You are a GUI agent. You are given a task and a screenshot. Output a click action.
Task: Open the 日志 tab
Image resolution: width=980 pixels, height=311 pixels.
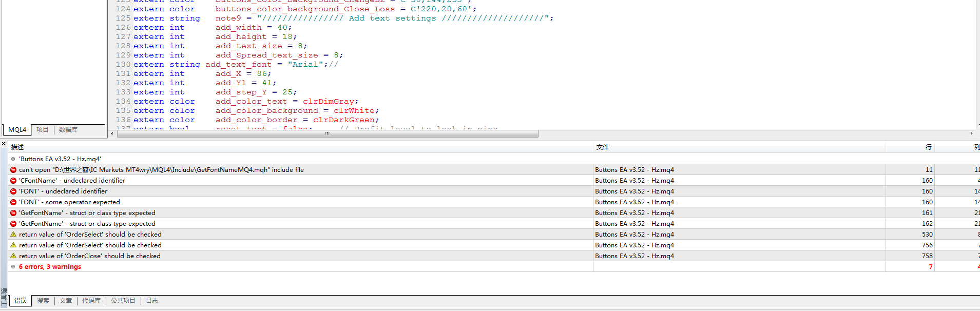[152, 301]
